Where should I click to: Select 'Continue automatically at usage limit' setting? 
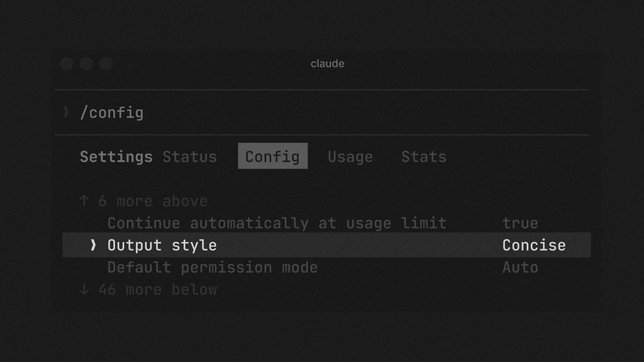pos(277,223)
